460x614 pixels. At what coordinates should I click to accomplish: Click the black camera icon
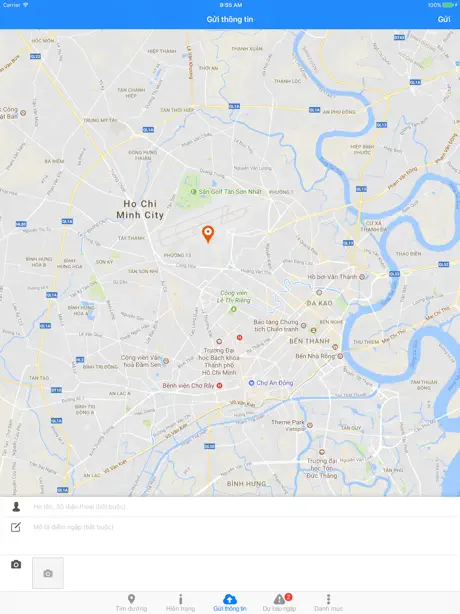(16, 564)
